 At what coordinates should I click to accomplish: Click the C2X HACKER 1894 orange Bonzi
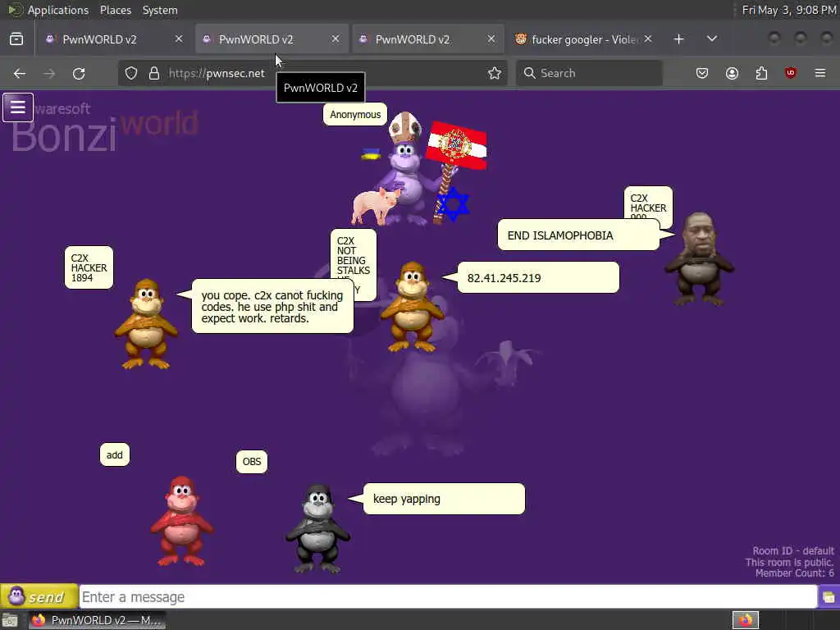tap(146, 323)
